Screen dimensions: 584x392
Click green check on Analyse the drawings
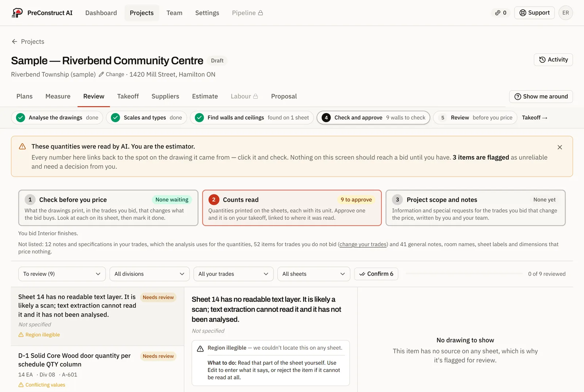coord(21,117)
